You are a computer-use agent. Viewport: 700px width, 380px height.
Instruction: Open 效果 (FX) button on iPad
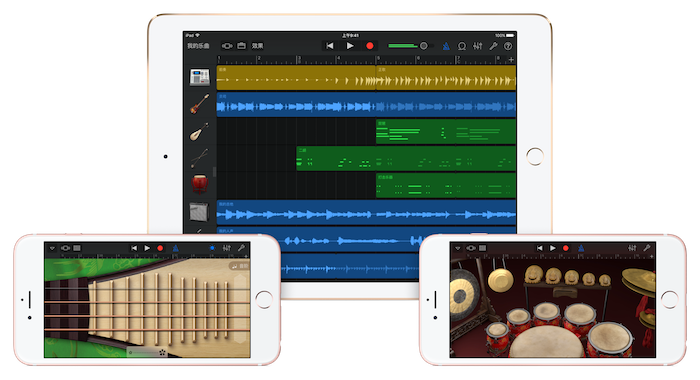258,46
